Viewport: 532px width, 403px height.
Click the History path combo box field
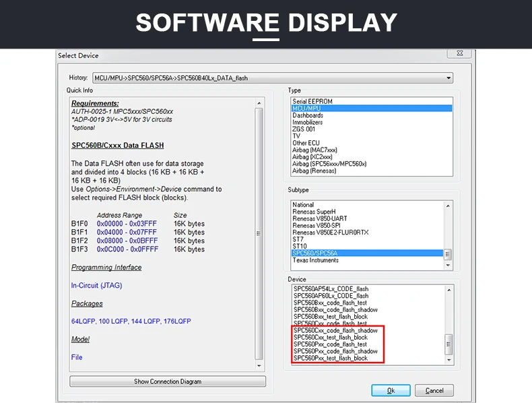273,78
